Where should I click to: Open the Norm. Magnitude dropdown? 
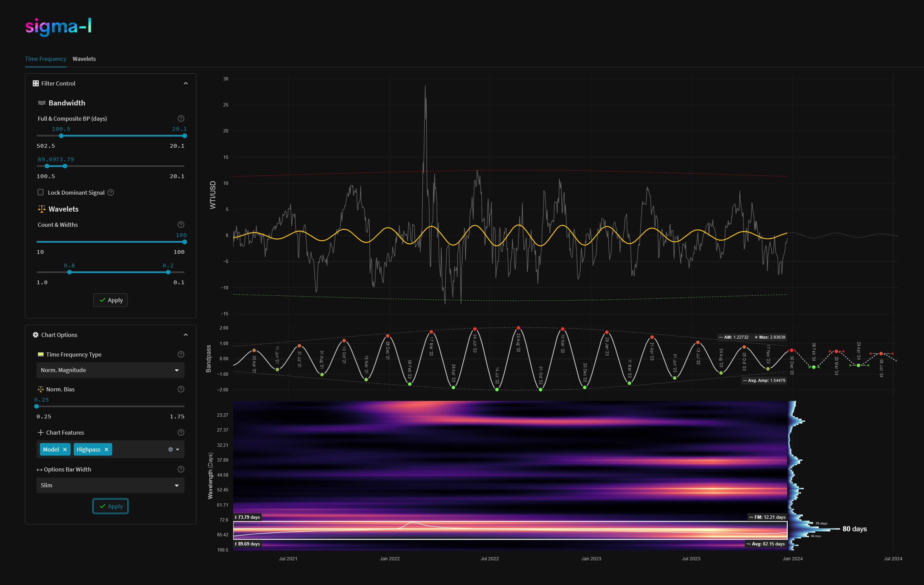110,370
